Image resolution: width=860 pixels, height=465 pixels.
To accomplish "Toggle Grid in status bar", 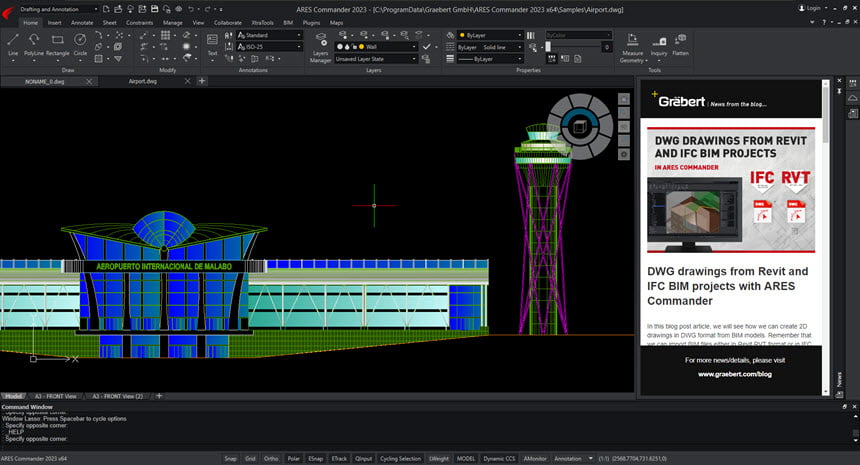I will 250,458.
